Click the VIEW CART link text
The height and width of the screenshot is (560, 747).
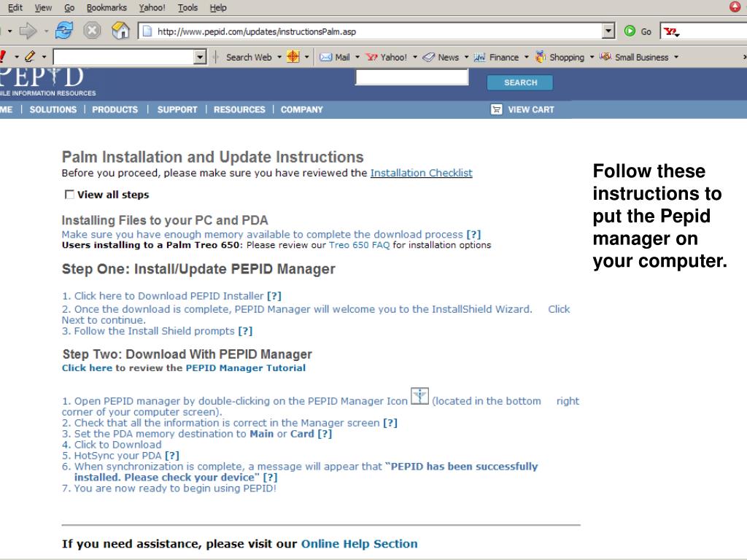pos(531,109)
